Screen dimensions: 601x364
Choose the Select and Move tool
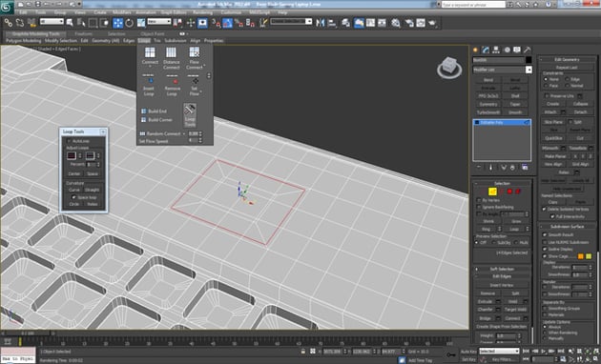pyautogui.click(x=117, y=23)
